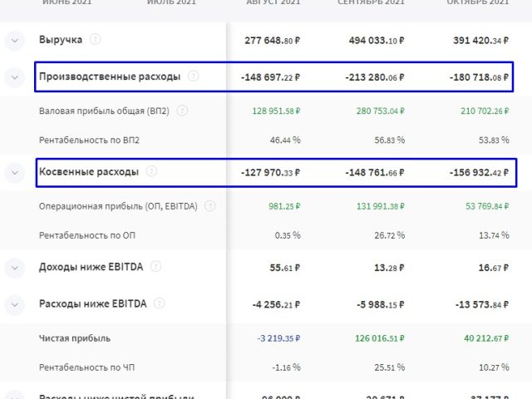Open info hint next to Выручка
The image size is (532, 399).
(x=96, y=39)
